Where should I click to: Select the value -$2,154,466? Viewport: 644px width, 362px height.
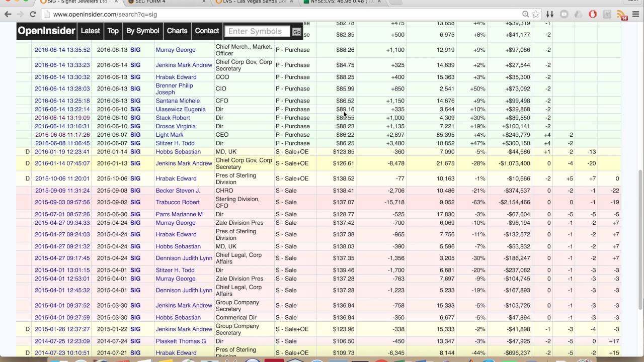point(515,202)
